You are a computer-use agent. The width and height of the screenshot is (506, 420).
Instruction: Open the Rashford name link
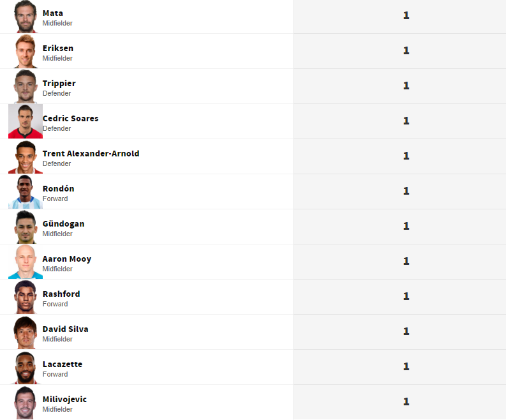click(x=61, y=294)
